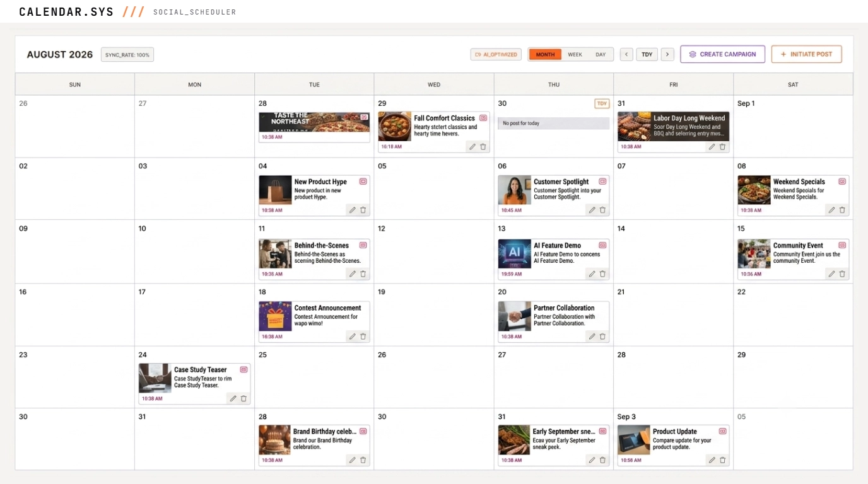Click the Create Campaign button
868x484 pixels.
point(722,54)
